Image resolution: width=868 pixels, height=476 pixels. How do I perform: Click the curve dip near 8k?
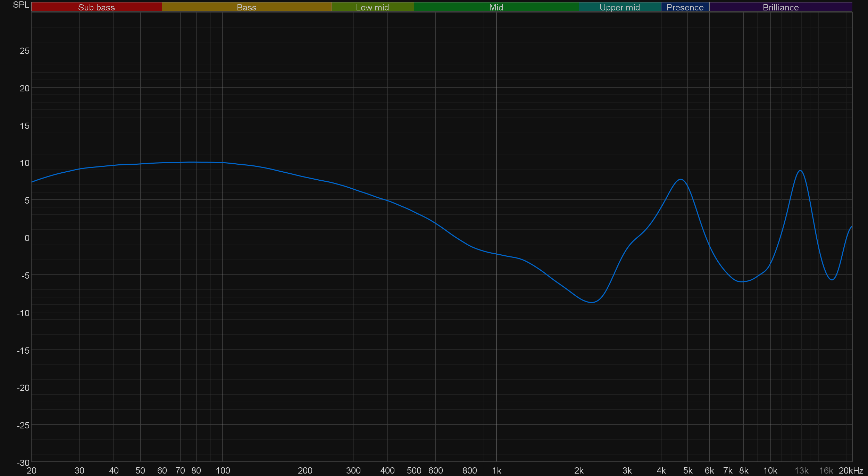tap(742, 282)
